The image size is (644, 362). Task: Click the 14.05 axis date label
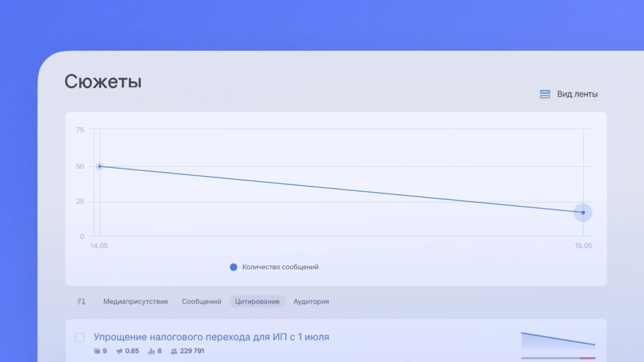(x=99, y=246)
